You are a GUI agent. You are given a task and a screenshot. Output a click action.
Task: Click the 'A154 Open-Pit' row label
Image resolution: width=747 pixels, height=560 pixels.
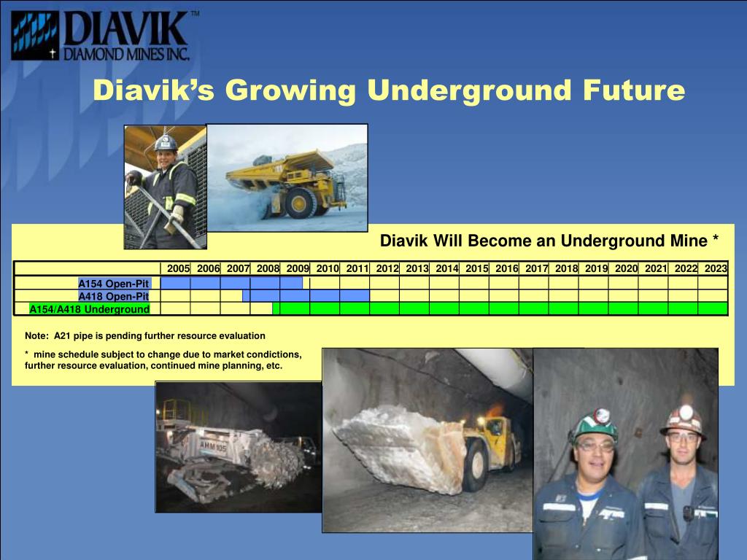tap(113, 284)
